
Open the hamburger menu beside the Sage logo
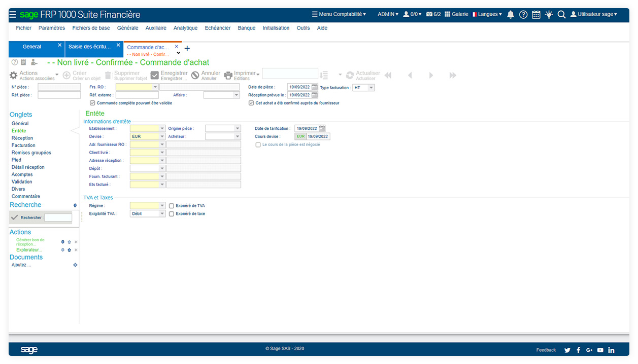pyautogui.click(x=13, y=15)
